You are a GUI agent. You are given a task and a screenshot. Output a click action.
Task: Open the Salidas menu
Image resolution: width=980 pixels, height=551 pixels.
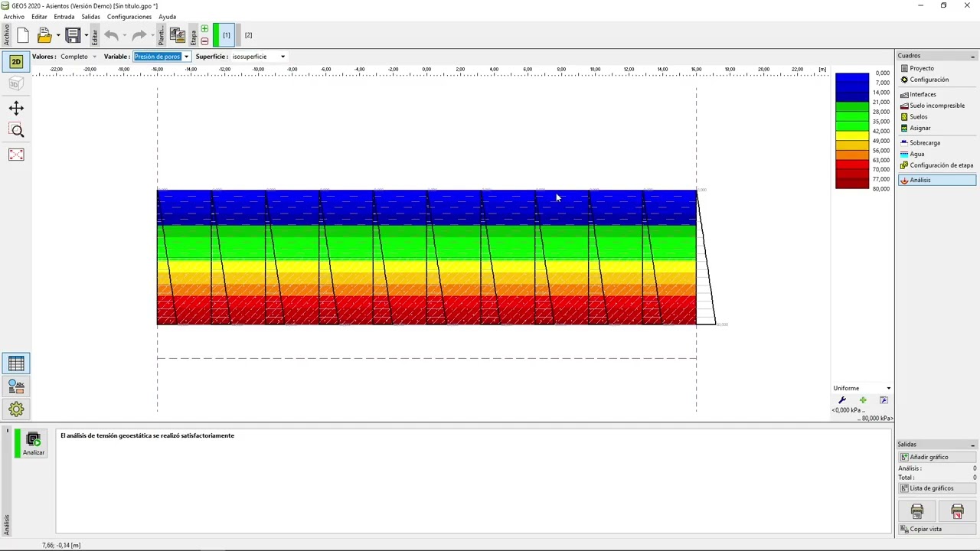pos(90,17)
